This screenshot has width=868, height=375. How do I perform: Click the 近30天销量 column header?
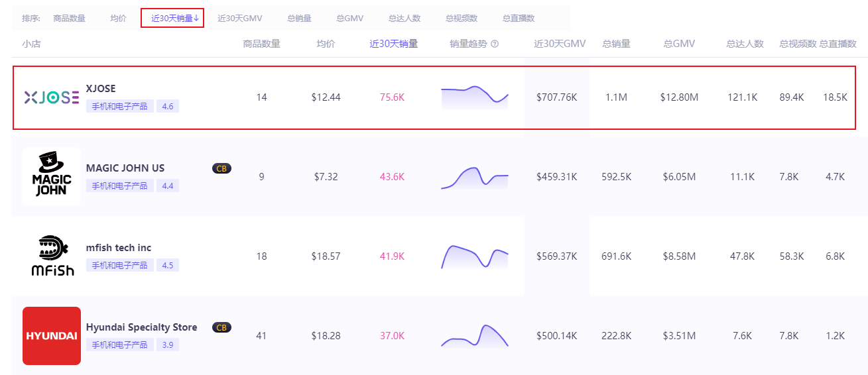pyautogui.click(x=393, y=44)
